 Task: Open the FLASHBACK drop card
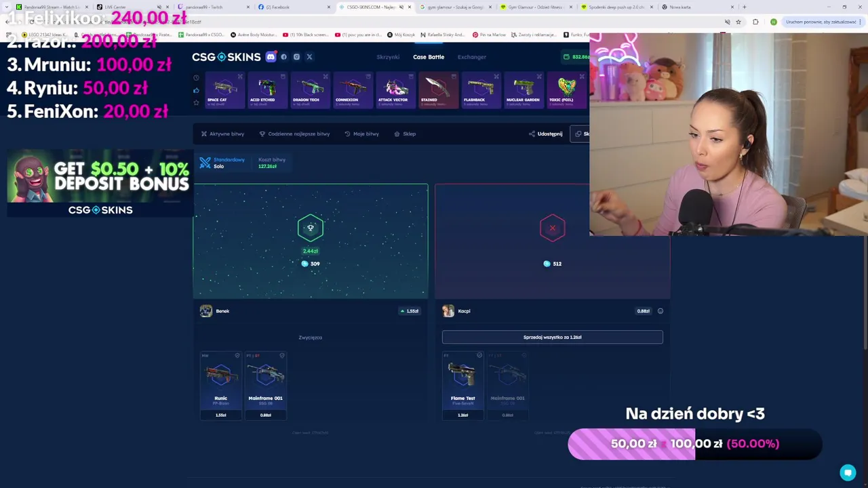480,90
